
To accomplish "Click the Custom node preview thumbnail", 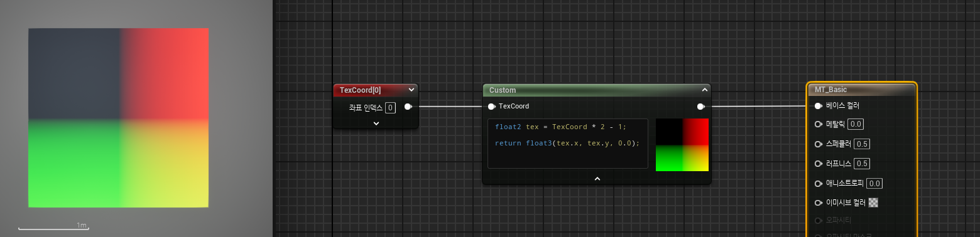I will click(x=682, y=145).
